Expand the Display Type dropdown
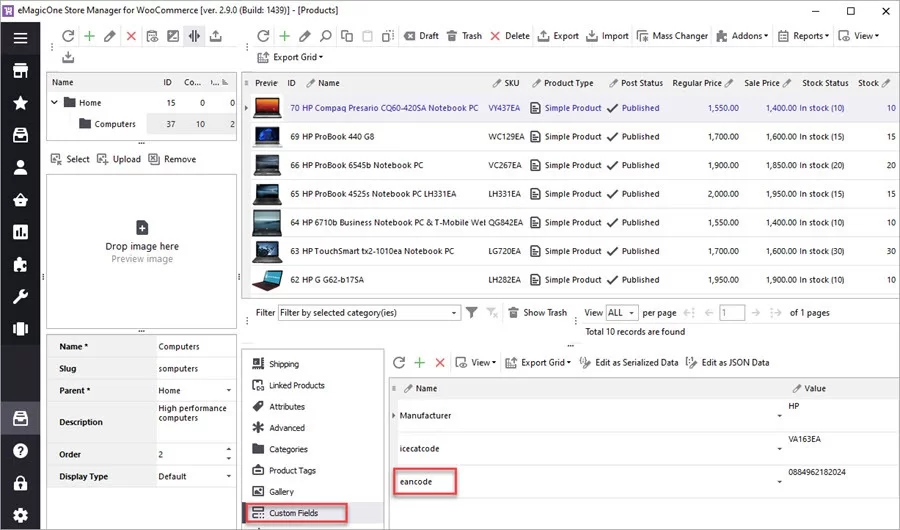The width and height of the screenshot is (900, 530). 229,477
